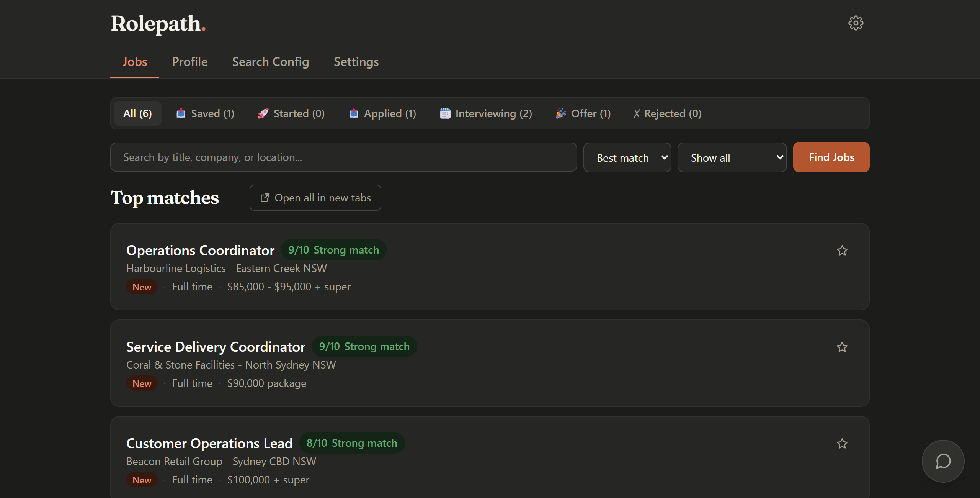Star the Customer Operations Lead job

pos(842,444)
